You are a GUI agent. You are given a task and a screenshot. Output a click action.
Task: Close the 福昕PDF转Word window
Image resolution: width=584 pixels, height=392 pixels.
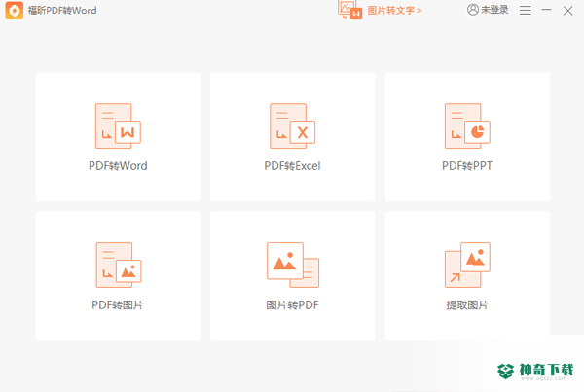pyautogui.click(x=568, y=11)
